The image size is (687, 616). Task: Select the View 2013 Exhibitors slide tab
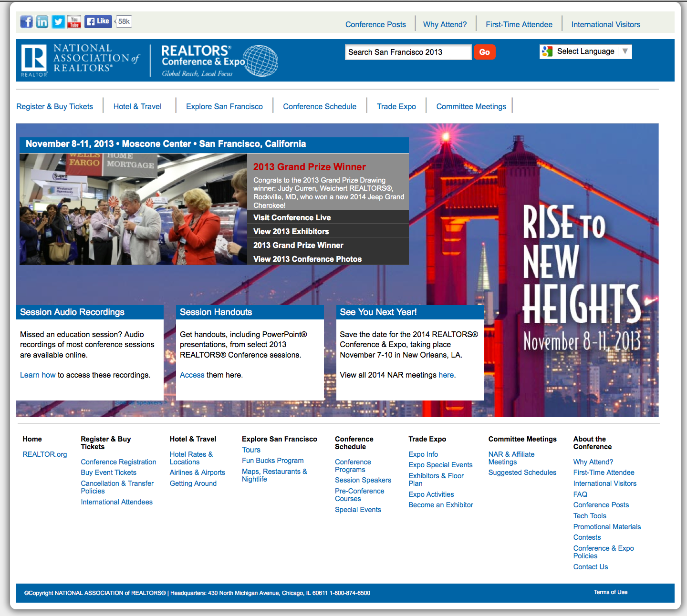pyautogui.click(x=328, y=231)
